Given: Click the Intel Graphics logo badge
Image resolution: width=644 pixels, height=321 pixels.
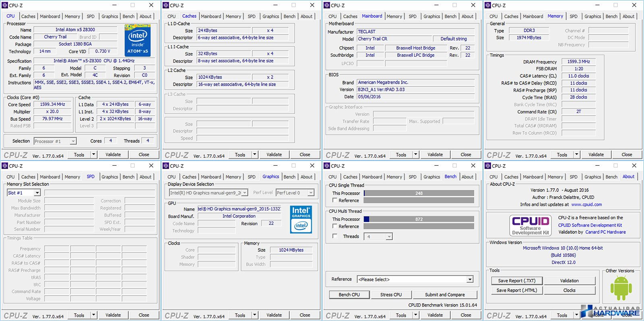Looking at the screenshot, I should 301,220.
